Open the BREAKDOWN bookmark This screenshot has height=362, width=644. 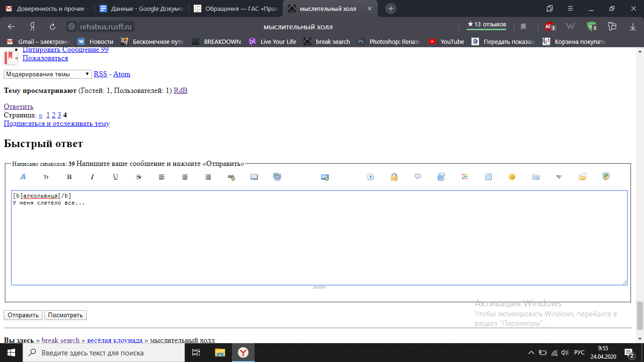(216, 41)
